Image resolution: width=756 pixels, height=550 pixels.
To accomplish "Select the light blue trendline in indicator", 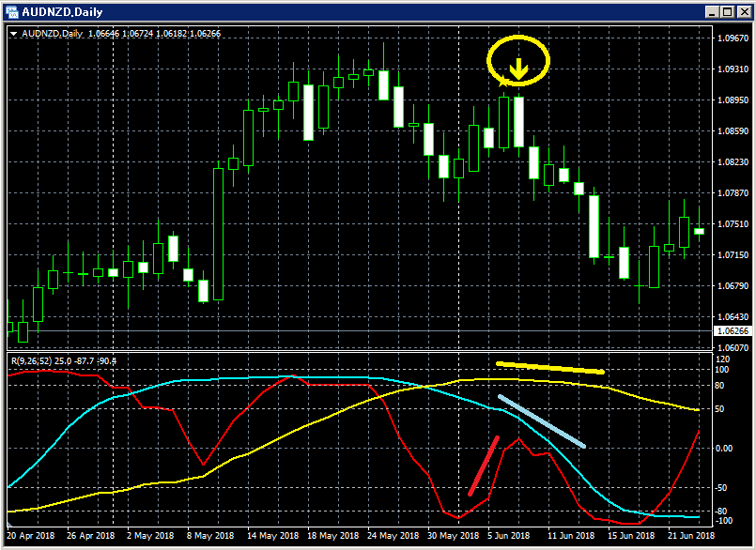I will pyautogui.click(x=542, y=421).
